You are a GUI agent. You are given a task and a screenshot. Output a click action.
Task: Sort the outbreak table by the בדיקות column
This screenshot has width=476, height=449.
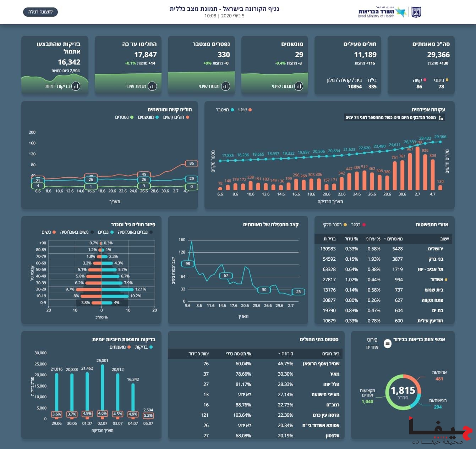tap(329, 239)
